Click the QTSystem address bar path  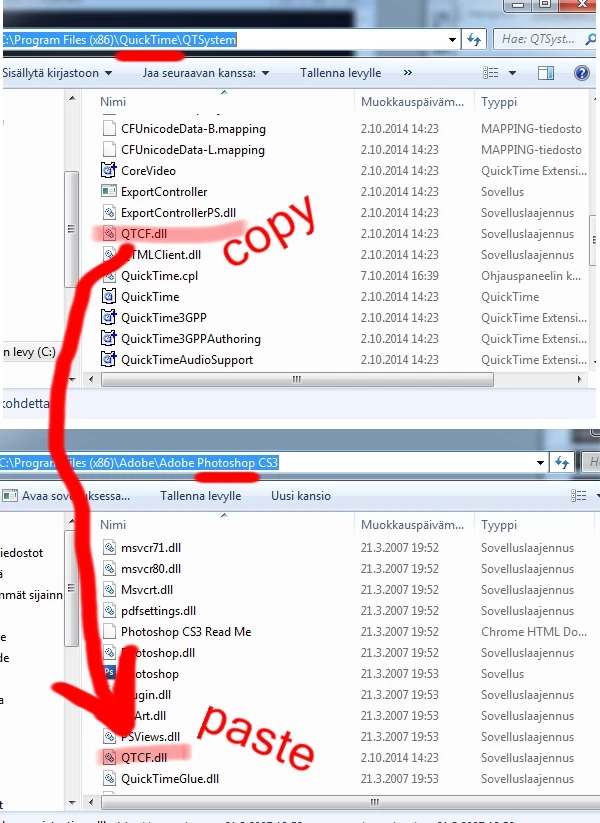[119, 39]
